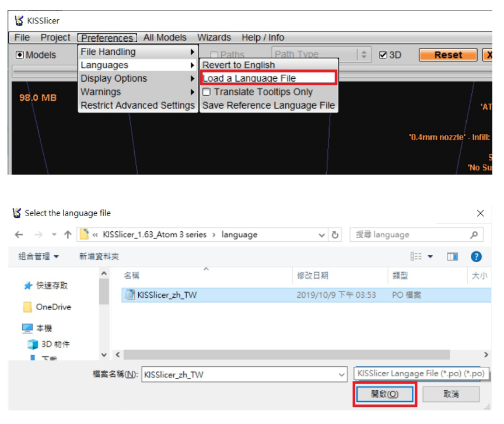Viewport: 504px width, 424px height.
Task: Open the Wizards menu
Action: coord(214,37)
